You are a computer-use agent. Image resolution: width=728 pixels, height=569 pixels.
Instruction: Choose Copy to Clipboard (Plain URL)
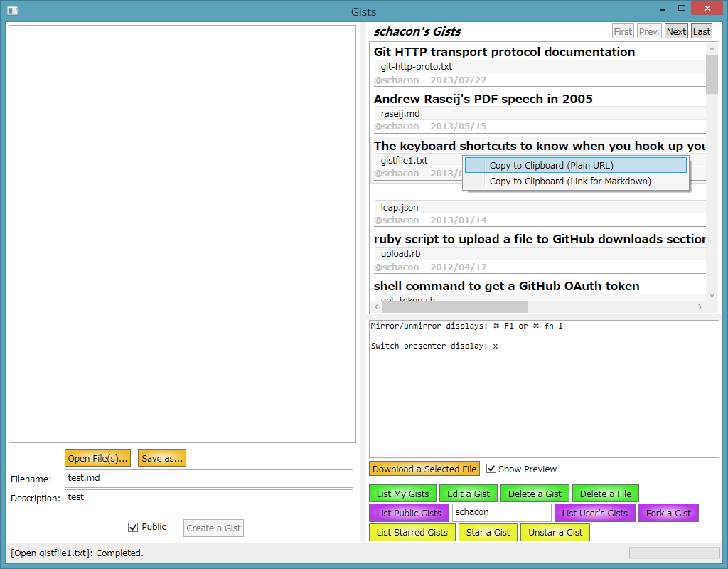[576, 165]
